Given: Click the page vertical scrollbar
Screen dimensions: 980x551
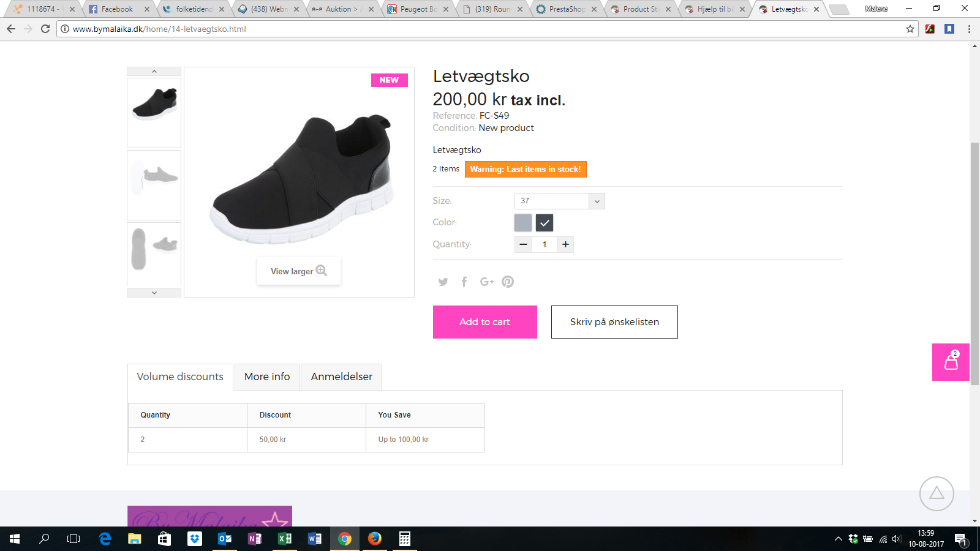Looking at the screenshot, I should tap(974, 263).
